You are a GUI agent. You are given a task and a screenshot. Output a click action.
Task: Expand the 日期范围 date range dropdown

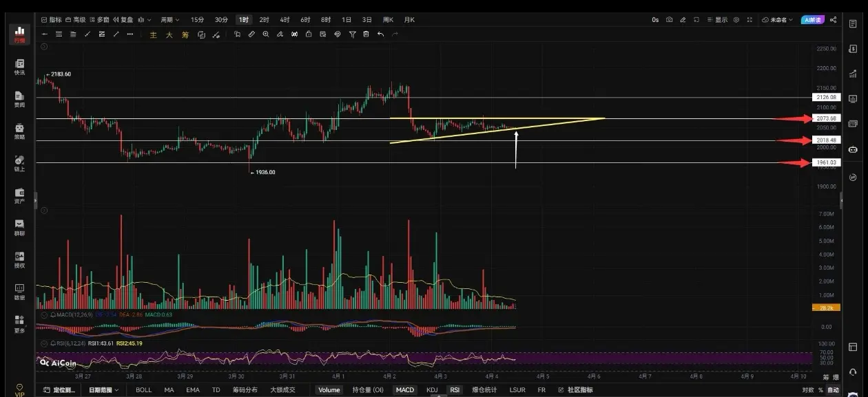click(103, 389)
